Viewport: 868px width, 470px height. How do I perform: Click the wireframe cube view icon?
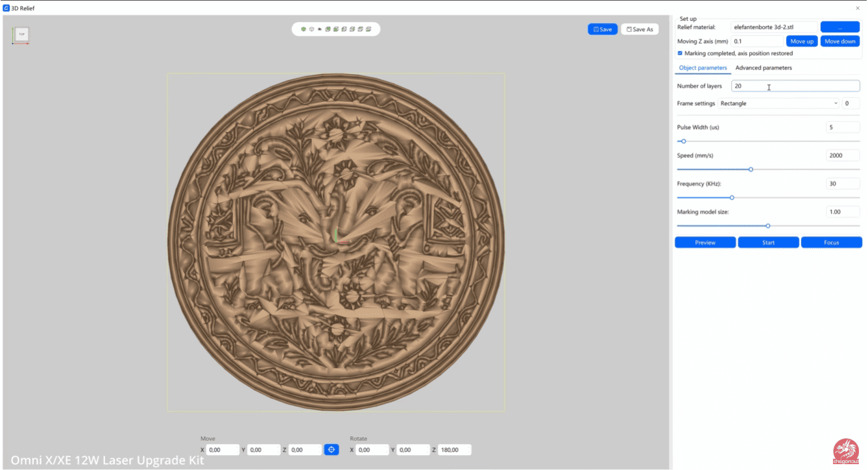[311, 29]
